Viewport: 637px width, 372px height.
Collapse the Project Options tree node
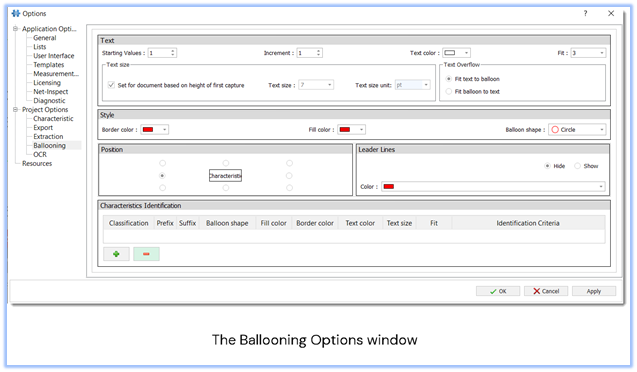(15, 109)
